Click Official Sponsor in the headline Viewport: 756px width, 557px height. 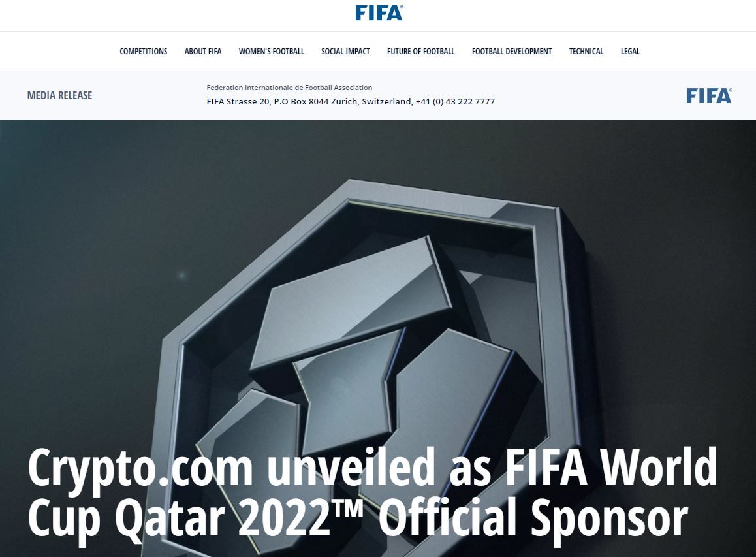click(x=533, y=518)
